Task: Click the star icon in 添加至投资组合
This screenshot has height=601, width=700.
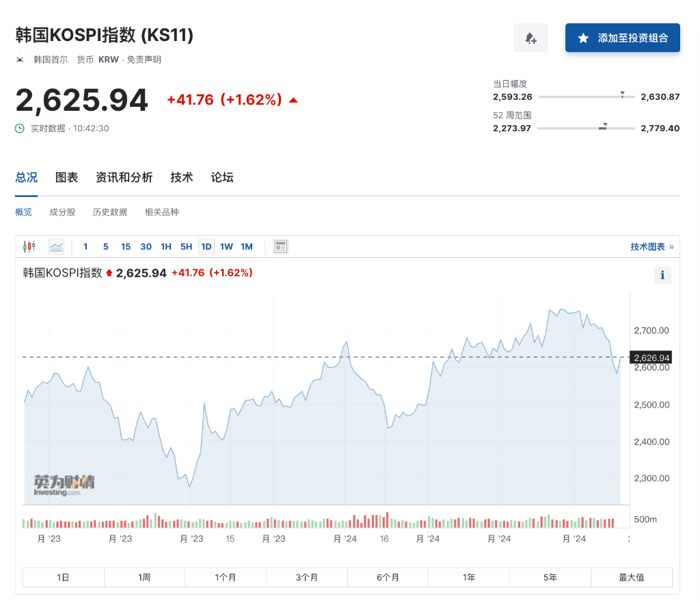Action: [x=583, y=38]
